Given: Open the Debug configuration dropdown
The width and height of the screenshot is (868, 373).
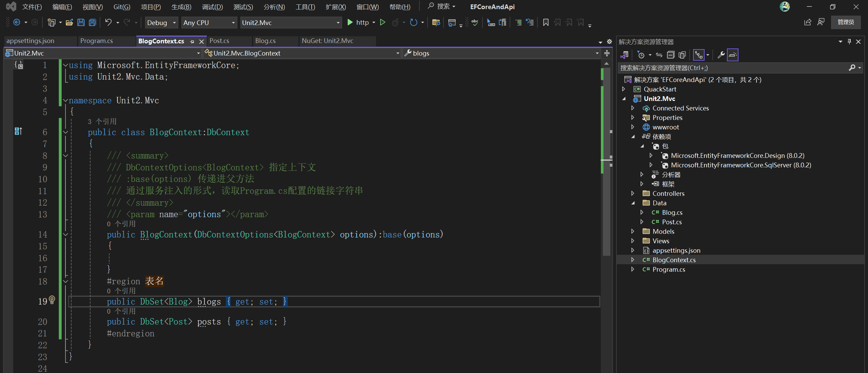Looking at the screenshot, I should pos(161,23).
